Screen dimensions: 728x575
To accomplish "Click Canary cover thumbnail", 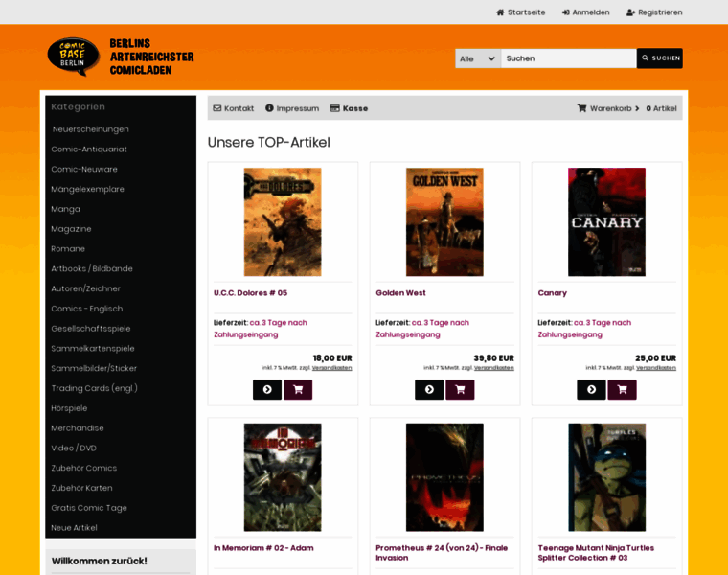I will point(606,222).
